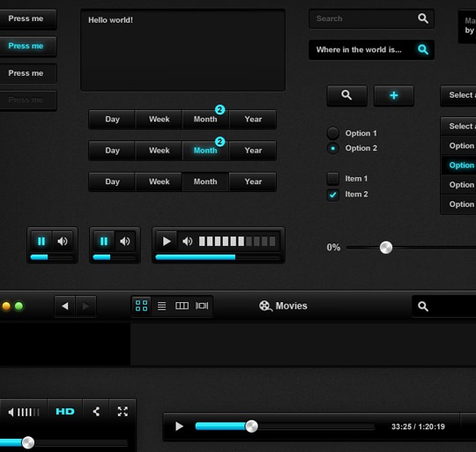Choose the highlighted cyan Option in list
Screen dimensions: 476x452
(459, 166)
